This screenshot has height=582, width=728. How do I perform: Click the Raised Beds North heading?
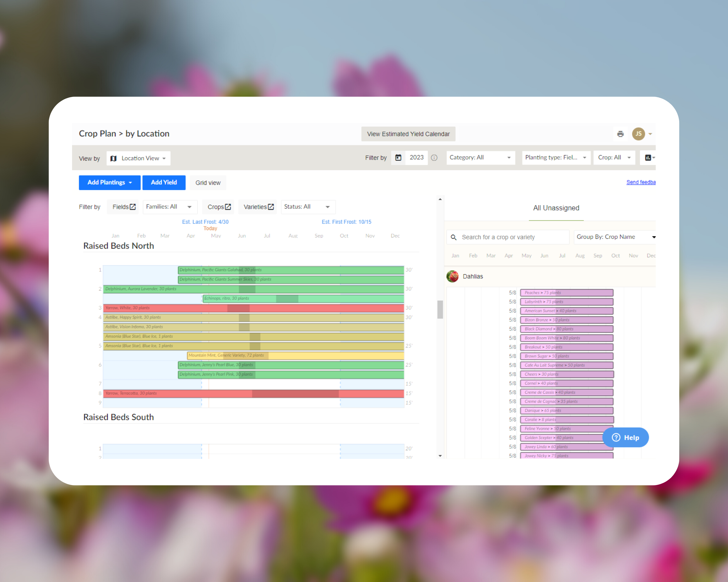click(119, 246)
